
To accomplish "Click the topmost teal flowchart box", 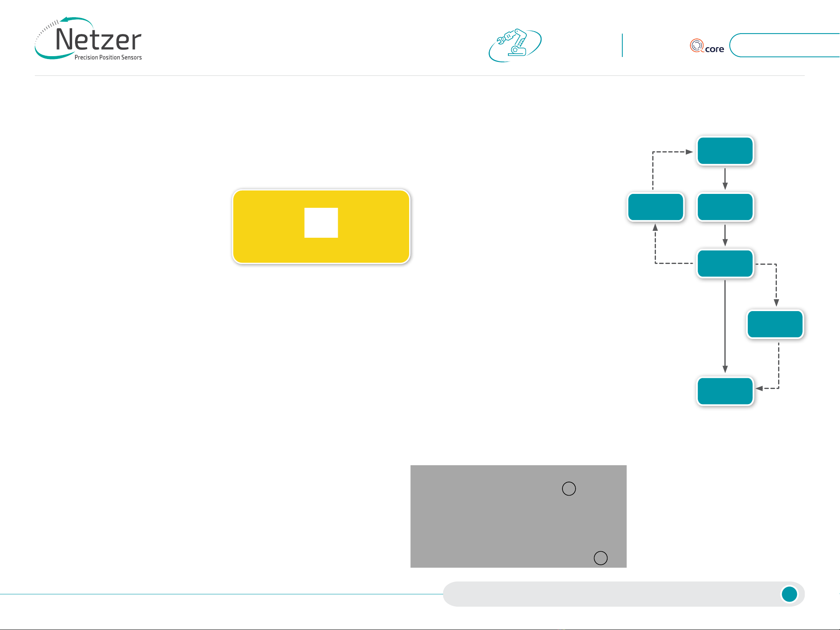I will 725,151.
